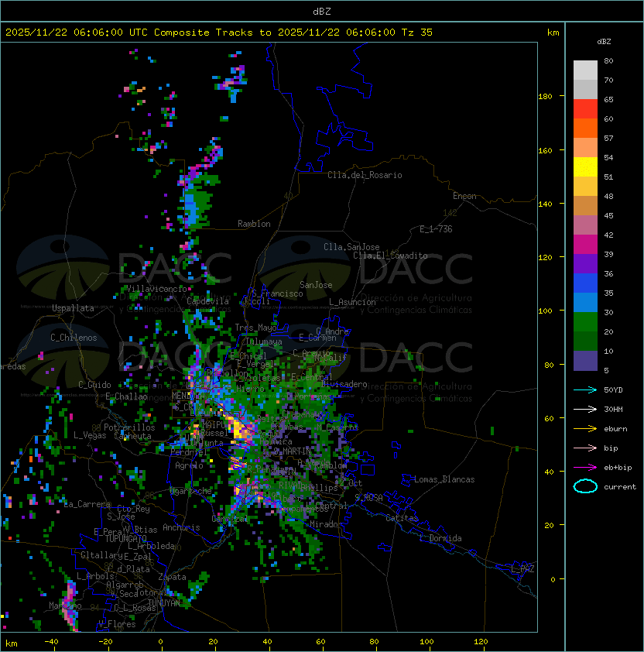644x652 pixels.
Task: Click the light blue 30-35 dBZ swatch
Action: point(585,303)
